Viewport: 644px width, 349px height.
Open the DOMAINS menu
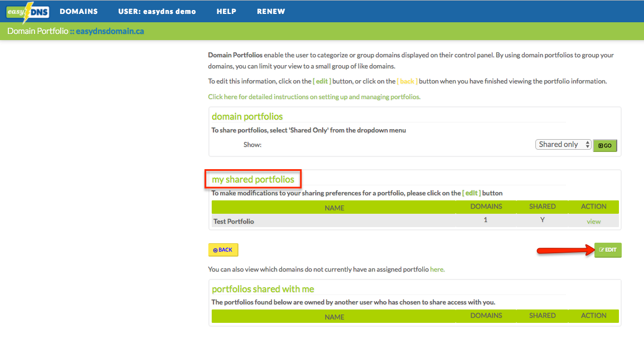79,12
